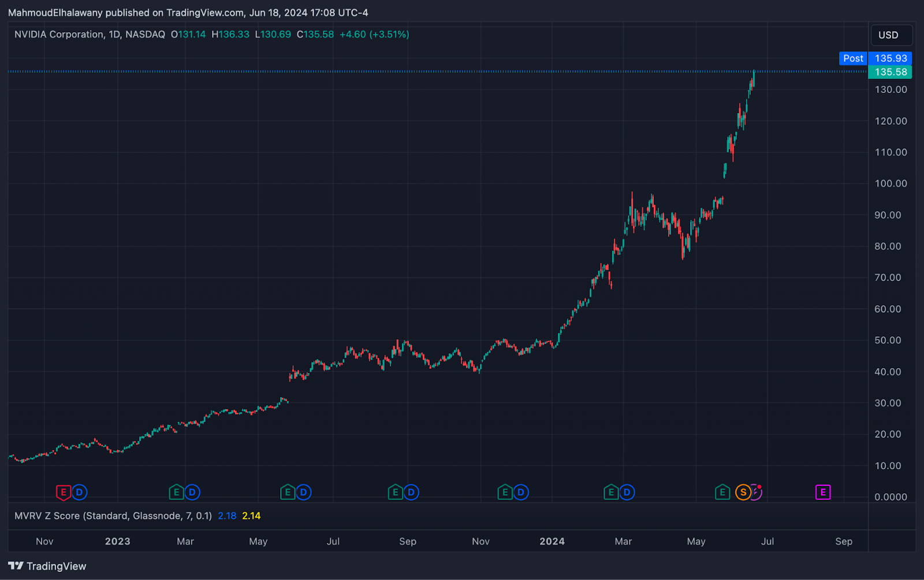This screenshot has width=924, height=580.
Task: Click the 130.00 price axis label
Action: tap(891, 89)
